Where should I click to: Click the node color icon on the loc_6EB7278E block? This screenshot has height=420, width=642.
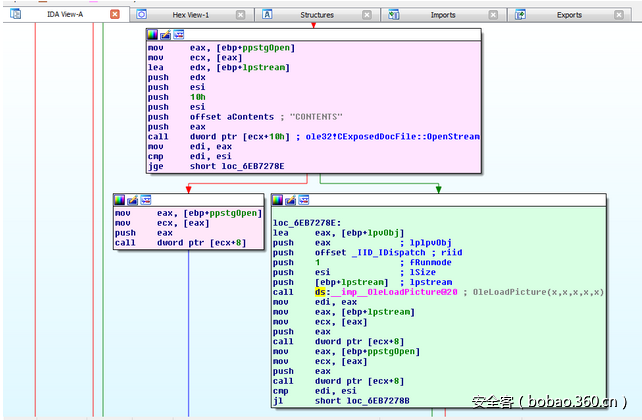pyautogui.click(x=278, y=201)
